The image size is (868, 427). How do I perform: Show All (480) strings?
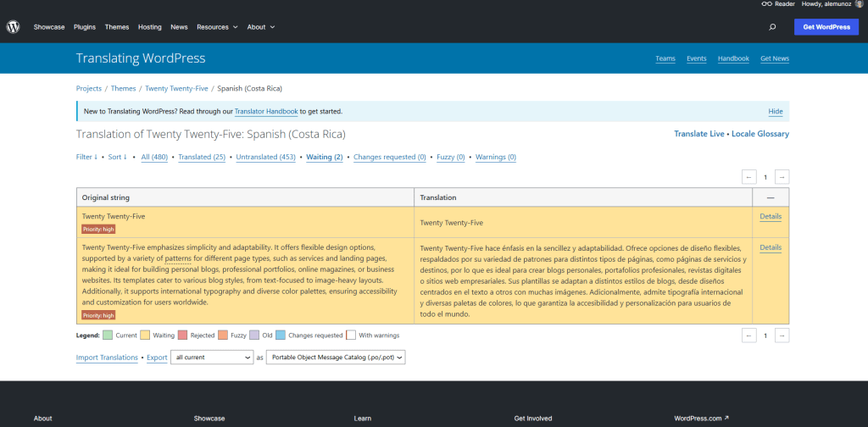[154, 157]
